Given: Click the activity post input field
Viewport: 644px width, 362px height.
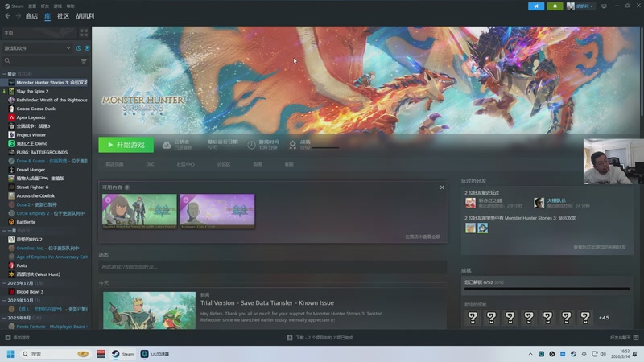Looking at the screenshot, I should [x=273, y=267].
